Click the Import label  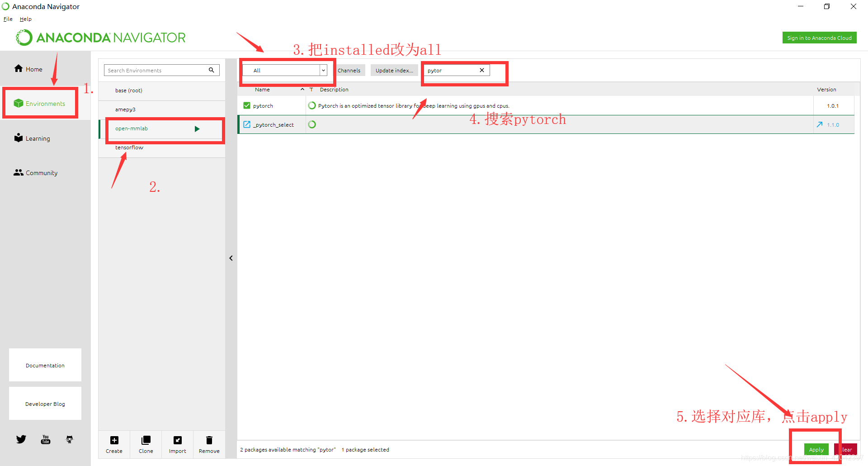tap(178, 451)
